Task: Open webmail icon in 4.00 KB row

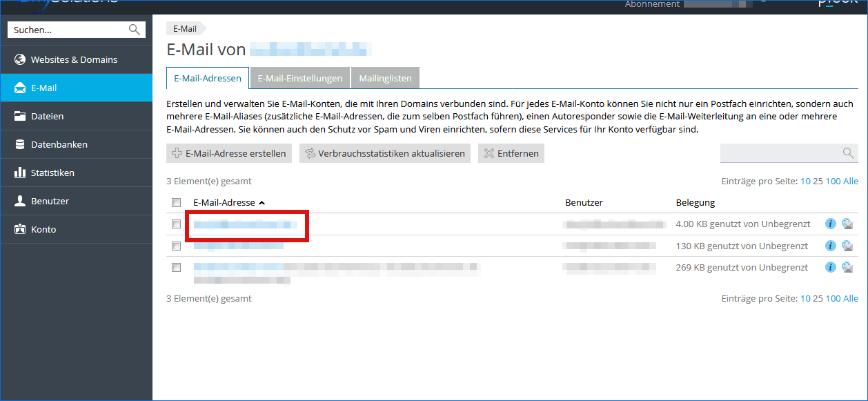Action: point(847,224)
